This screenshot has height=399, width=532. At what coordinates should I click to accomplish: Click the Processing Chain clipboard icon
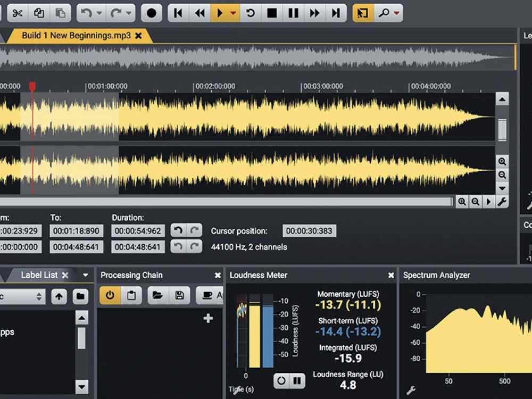[x=131, y=295]
